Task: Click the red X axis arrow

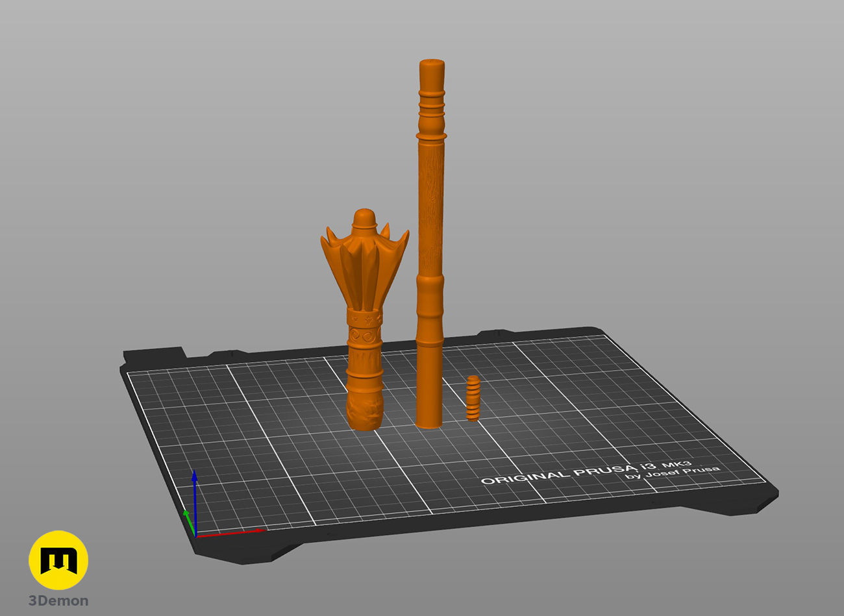Action: click(231, 532)
